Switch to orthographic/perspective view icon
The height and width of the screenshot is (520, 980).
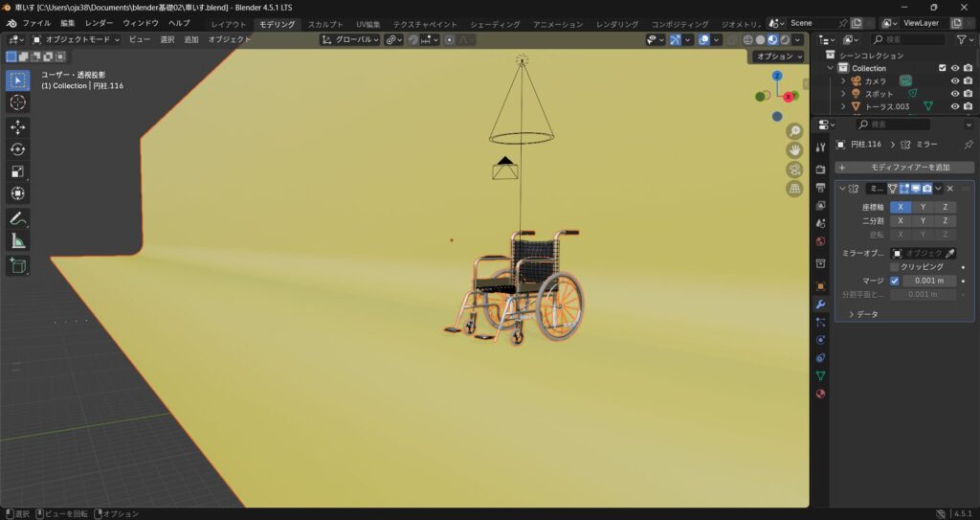click(794, 189)
